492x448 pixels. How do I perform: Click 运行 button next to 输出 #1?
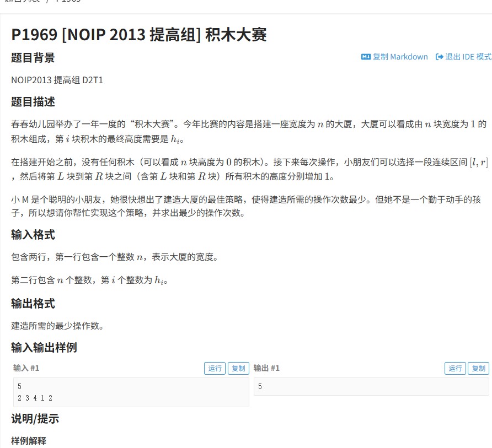(455, 368)
